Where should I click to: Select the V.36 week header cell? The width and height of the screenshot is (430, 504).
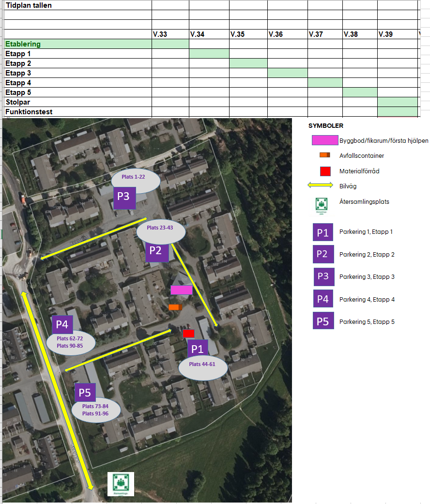288,34
